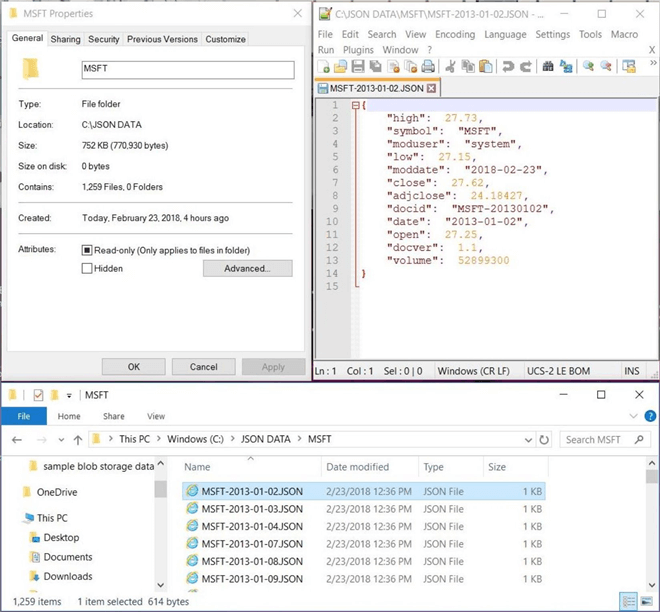Image resolution: width=660 pixels, height=612 pixels.
Task: Click the Replace icon in Notepad++ toolbar
Action: point(566,67)
